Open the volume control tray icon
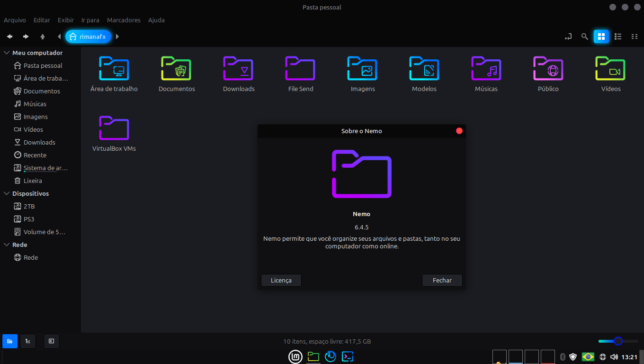Viewport: 644px width, 364px height. click(x=614, y=357)
